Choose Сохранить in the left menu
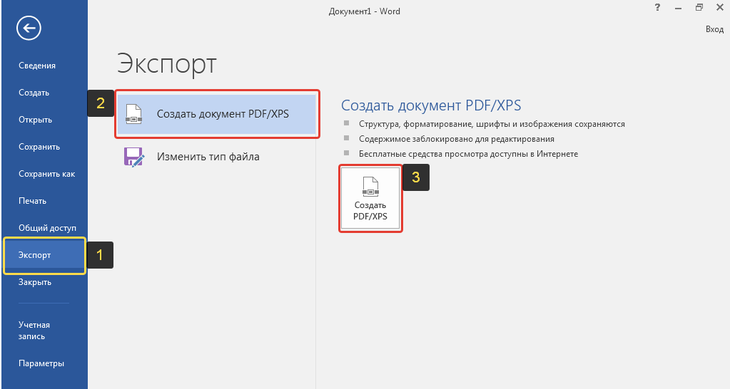730x389 pixels. 39,147
